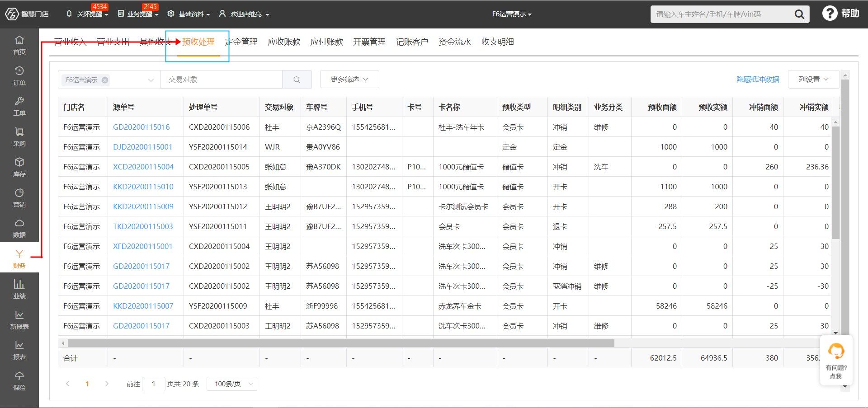868x408 pixels.
Task: Expand the 更多筛选 filter options
Action: 349,80
